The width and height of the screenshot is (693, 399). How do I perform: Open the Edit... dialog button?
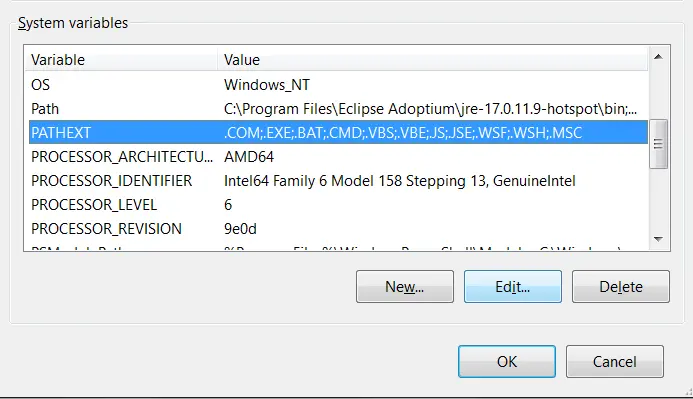tap(513, 287)
